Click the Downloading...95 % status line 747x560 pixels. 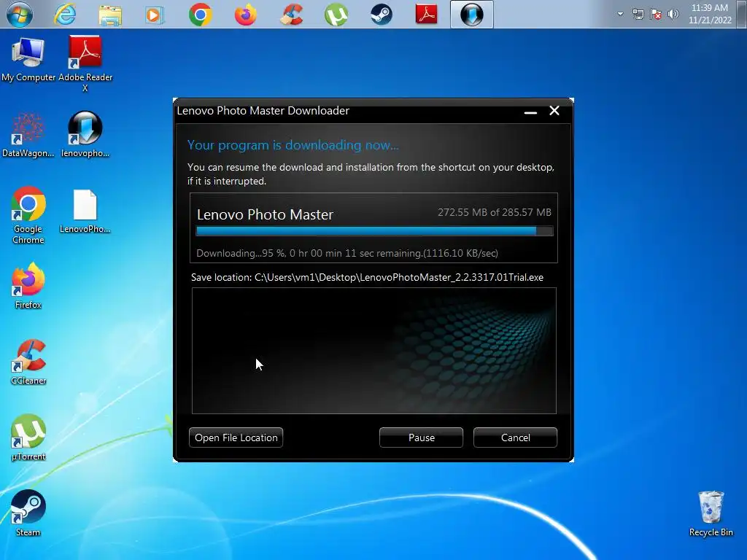point(347,253)
